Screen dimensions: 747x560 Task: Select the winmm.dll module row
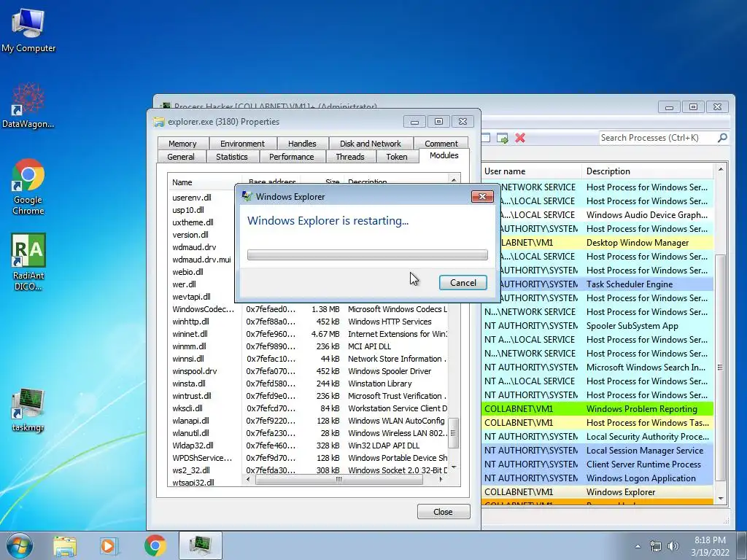coord(308,346)
